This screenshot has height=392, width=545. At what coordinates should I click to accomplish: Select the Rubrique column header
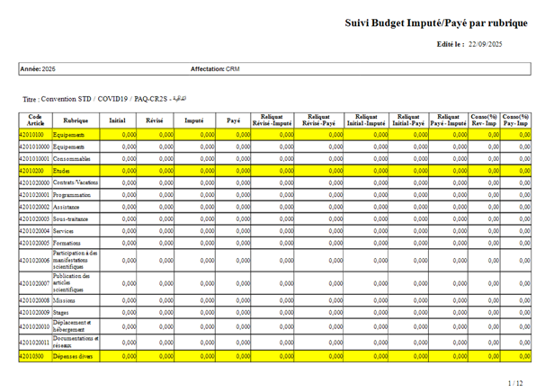pos(76,120)
